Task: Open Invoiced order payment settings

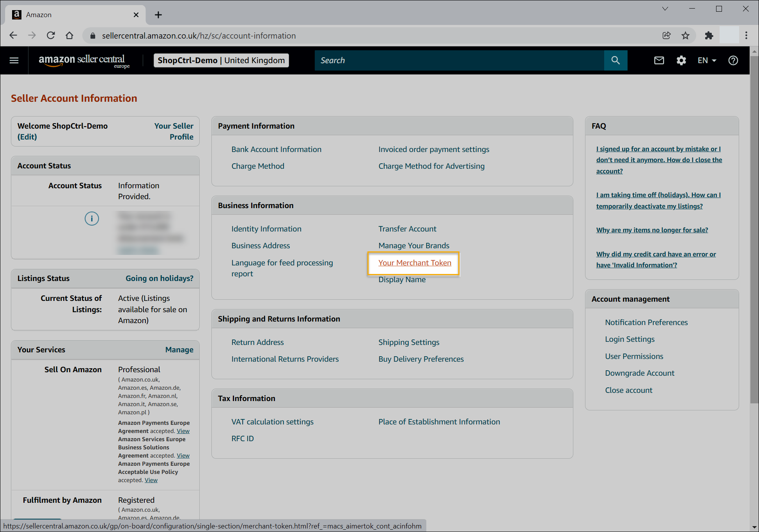Action: point(434,149)
